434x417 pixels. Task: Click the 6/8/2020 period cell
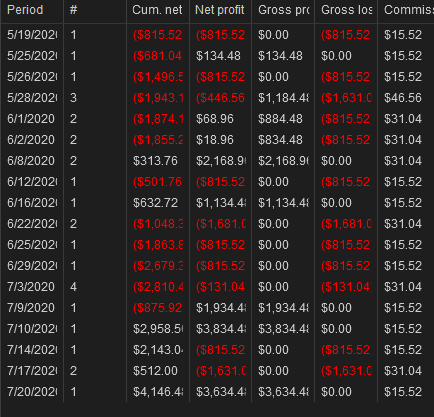(31, 161)
